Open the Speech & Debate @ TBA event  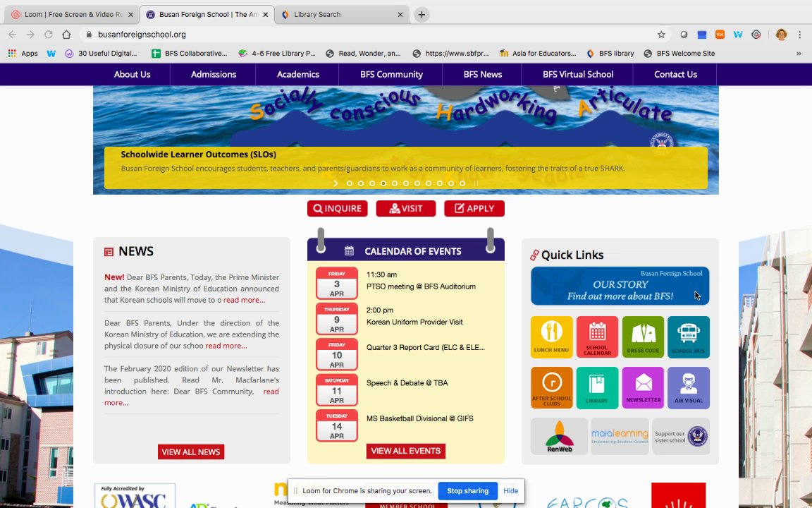click(407, 383)
